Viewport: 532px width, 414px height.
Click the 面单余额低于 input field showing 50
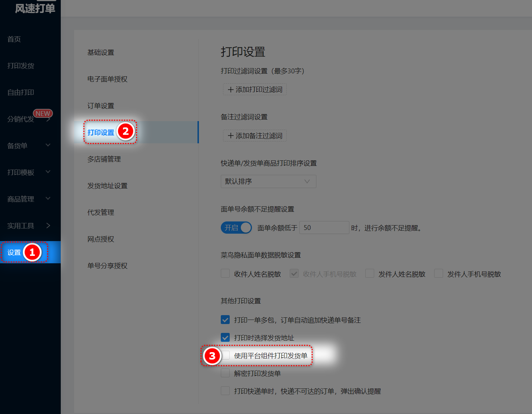coord(324,228)
